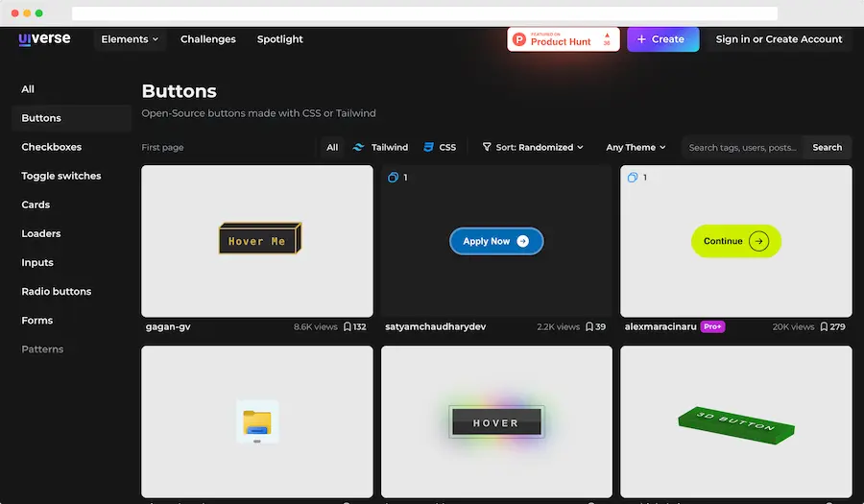Screen dimensions: 864x504
Task: Open the Sort: Randomized dropdown
Action: click(x=533, y=148)
